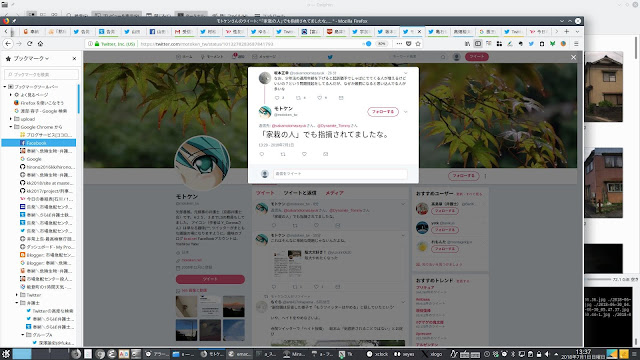Collapse the Google Chrome から folder

[11, 127]
